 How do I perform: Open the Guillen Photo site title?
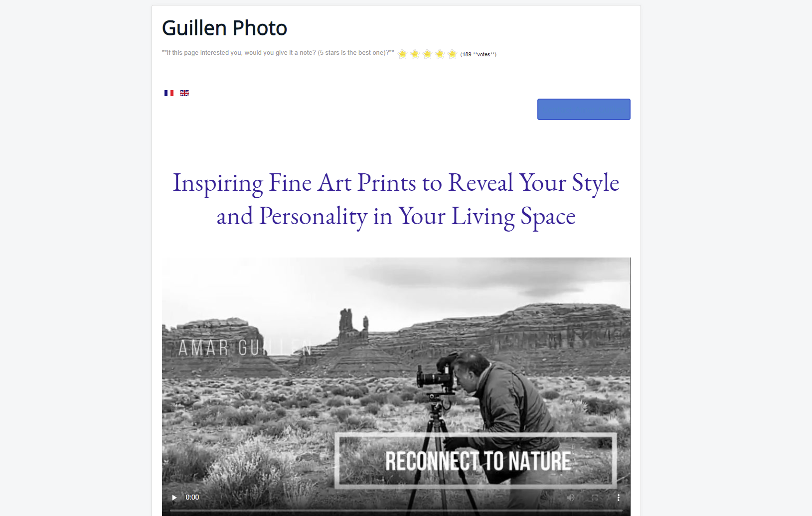[x=224, y=28]
